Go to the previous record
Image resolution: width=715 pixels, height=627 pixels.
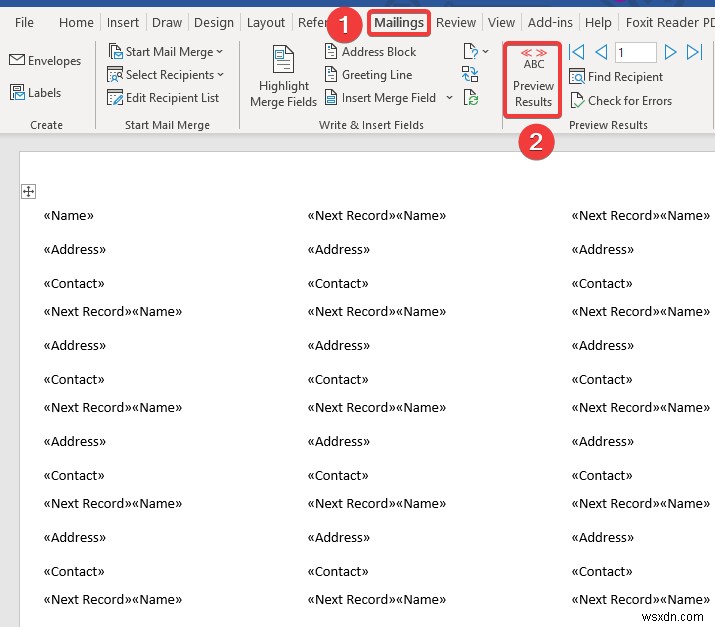[601, 52]
